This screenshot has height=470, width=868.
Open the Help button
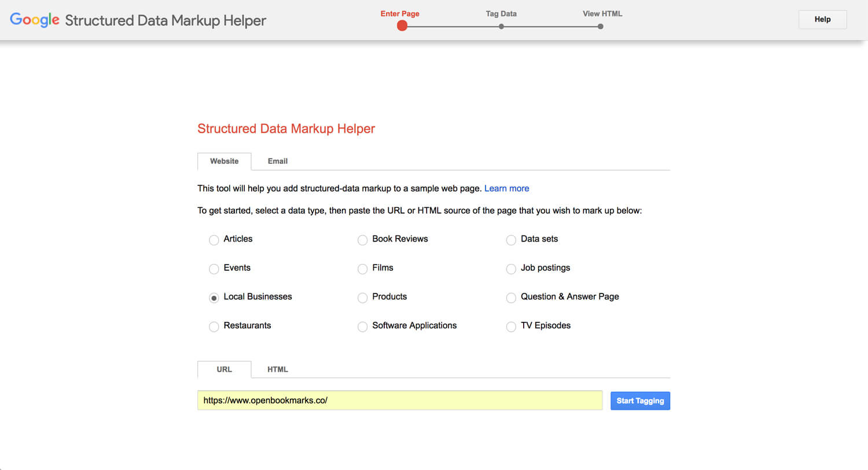822,19
